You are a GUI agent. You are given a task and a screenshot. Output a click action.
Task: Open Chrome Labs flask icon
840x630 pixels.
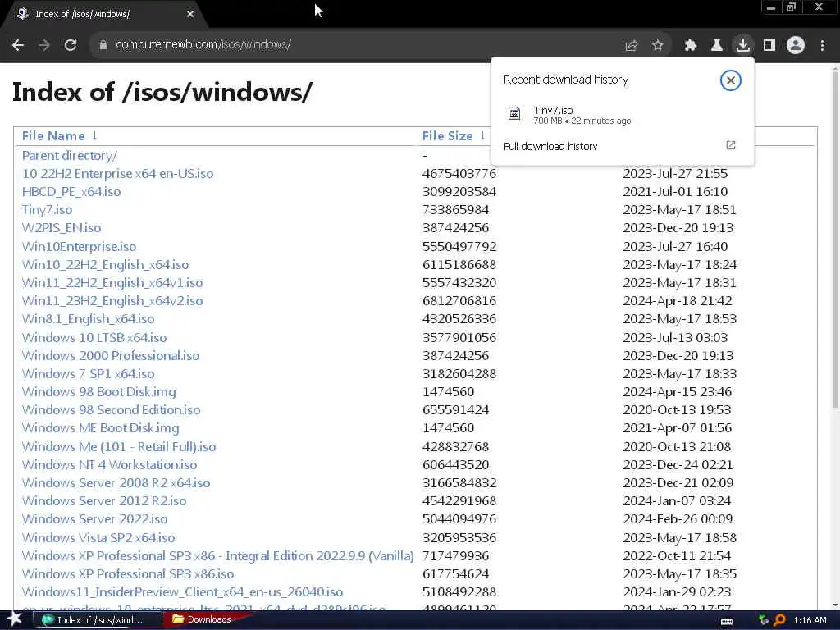coord(717,46)
